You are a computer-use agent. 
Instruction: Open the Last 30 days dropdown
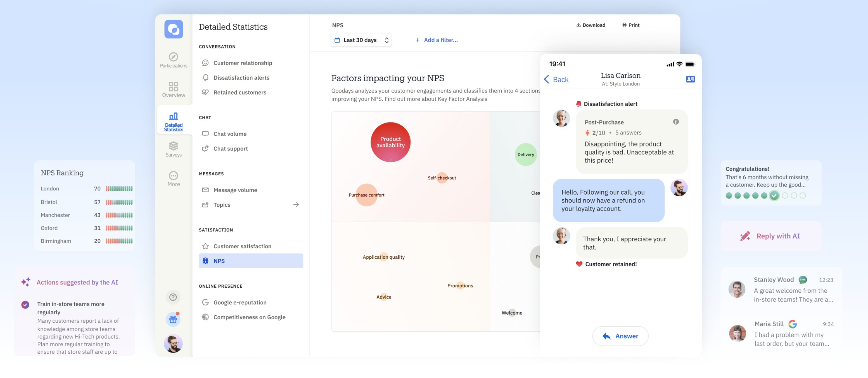[x=361, y=40]
